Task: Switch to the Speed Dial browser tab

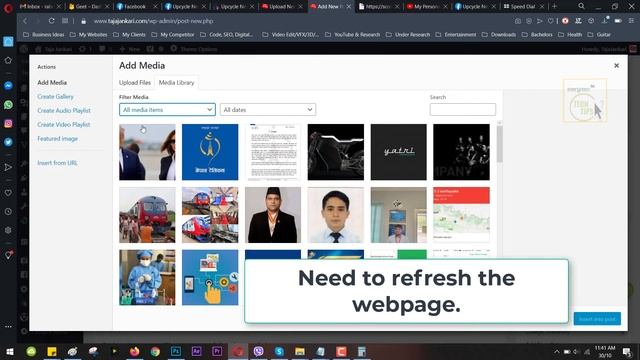Action: coord(523,7)
